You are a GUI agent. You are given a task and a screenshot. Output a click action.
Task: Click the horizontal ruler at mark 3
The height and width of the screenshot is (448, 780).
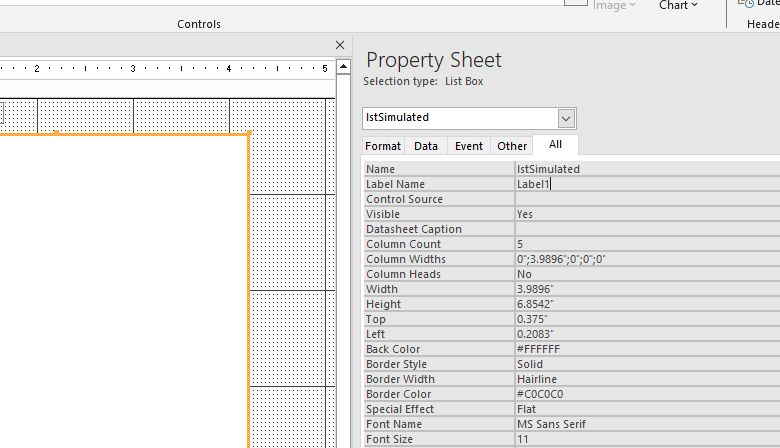pos(133,69)
